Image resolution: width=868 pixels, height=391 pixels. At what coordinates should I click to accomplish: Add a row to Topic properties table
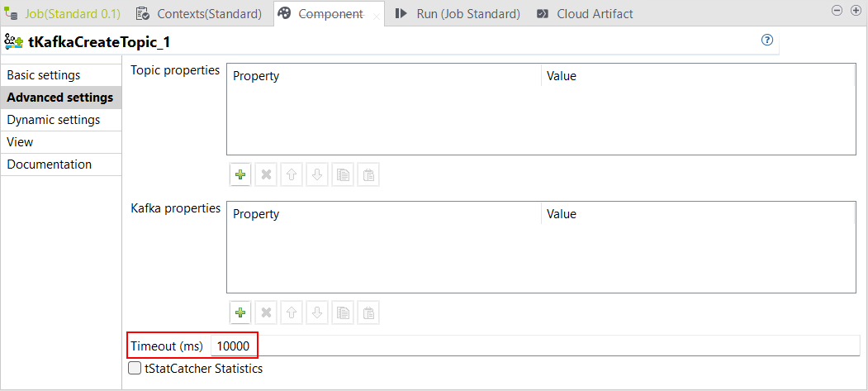pyautogui.click(x=240, y=175)
